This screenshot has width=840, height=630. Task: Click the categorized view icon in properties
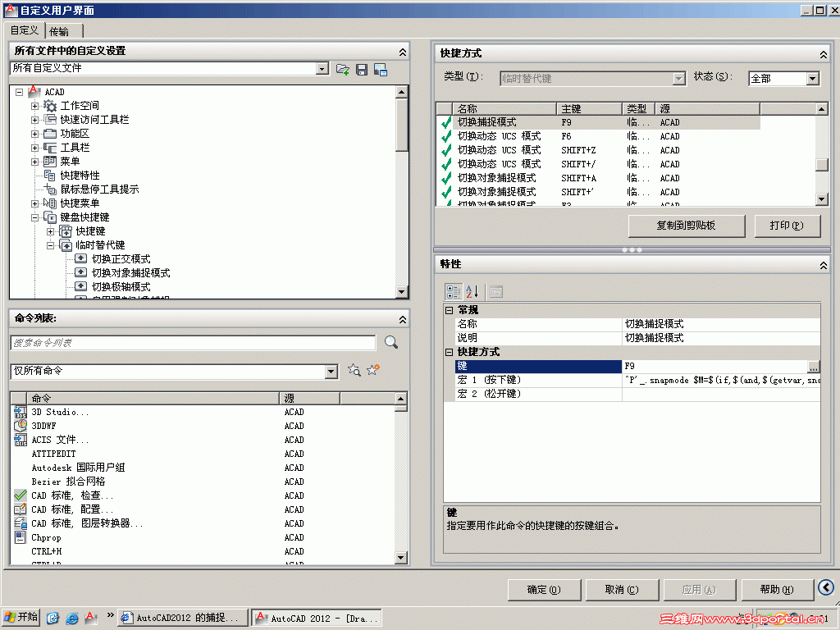(453, 292)
